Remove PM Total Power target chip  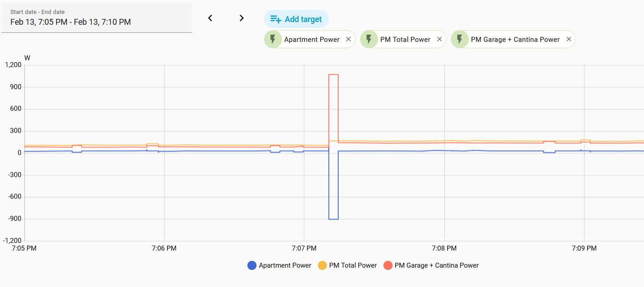pos(439,39)
